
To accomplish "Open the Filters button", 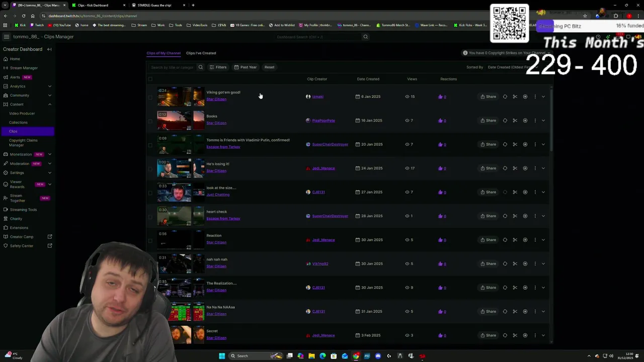I will point(218,67).
